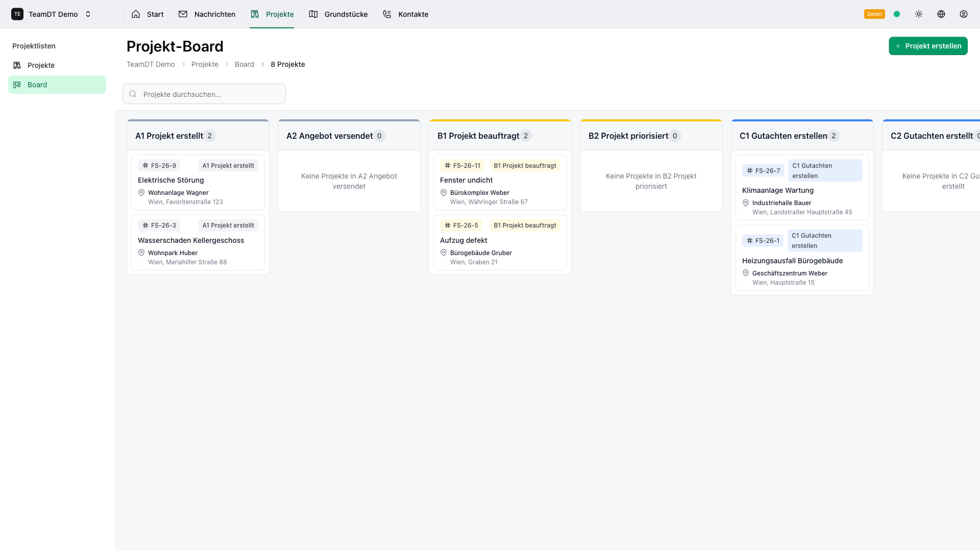Open the user account icon

(964, 14)
